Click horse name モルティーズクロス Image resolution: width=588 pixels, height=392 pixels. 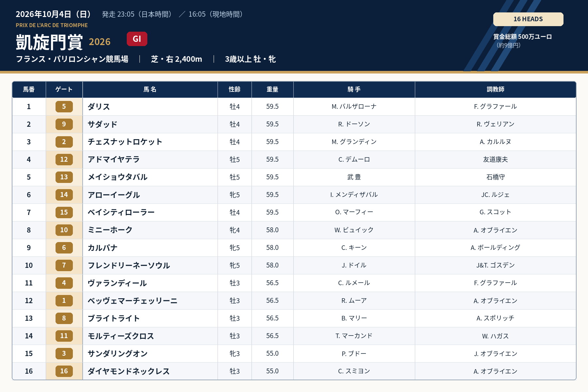[121, 336]
